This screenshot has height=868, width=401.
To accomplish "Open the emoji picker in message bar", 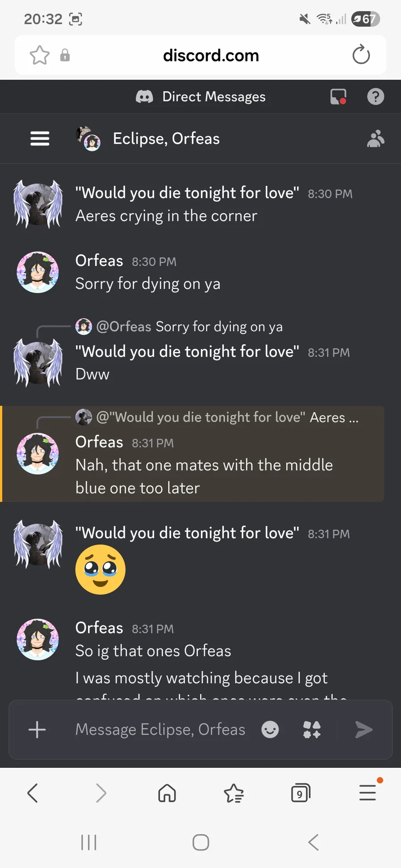I will coord(270,730).
